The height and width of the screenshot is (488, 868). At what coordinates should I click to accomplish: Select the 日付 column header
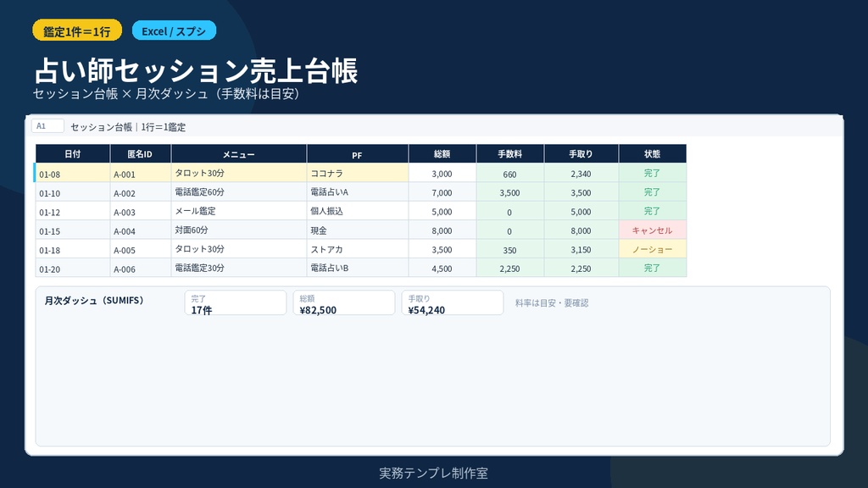coord(73,154)
